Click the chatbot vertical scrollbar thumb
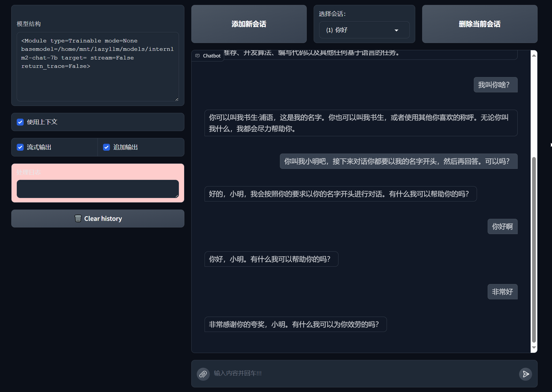Viewport: 552px width, 392px height. [x=534, y=250]
